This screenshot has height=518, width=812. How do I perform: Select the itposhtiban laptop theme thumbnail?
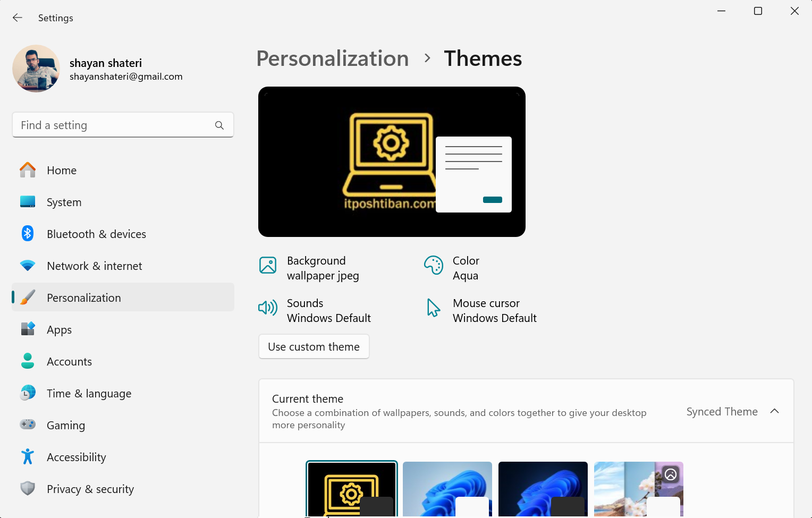point(352,489)
